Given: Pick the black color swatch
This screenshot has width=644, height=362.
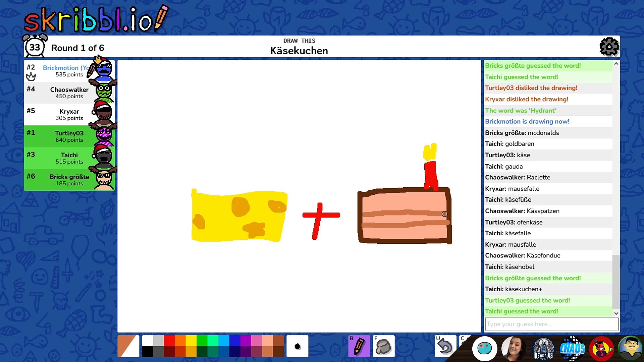Looking at the screenshot, I should click(147, 351).
